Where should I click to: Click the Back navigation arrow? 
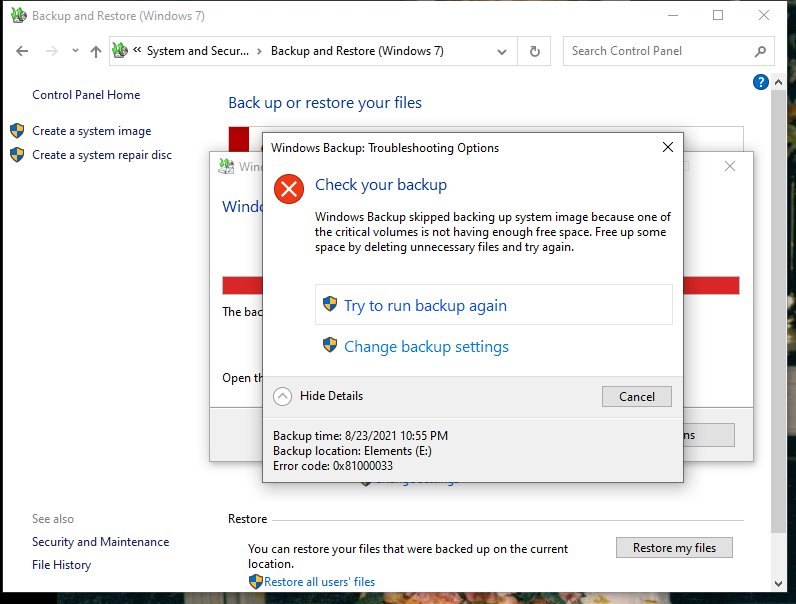point(22,51)
